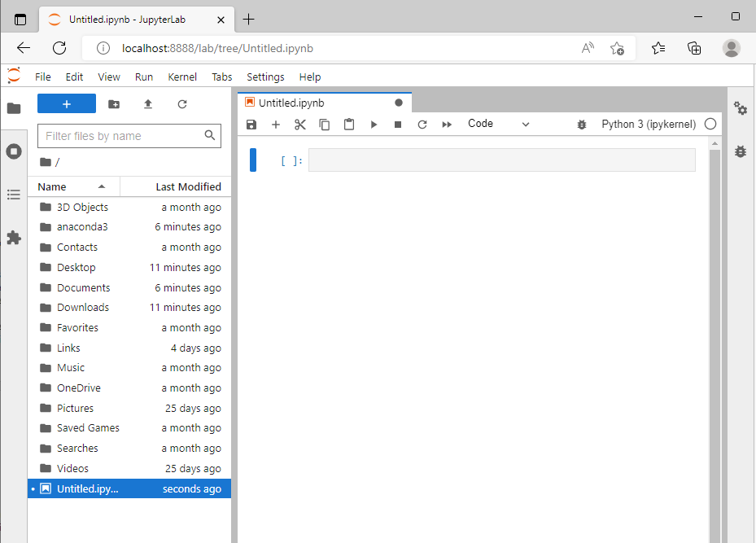The width and height of the screenshot is (756, 543).
Task: Select the Downloads folder
Action: [x=129, y=307]
